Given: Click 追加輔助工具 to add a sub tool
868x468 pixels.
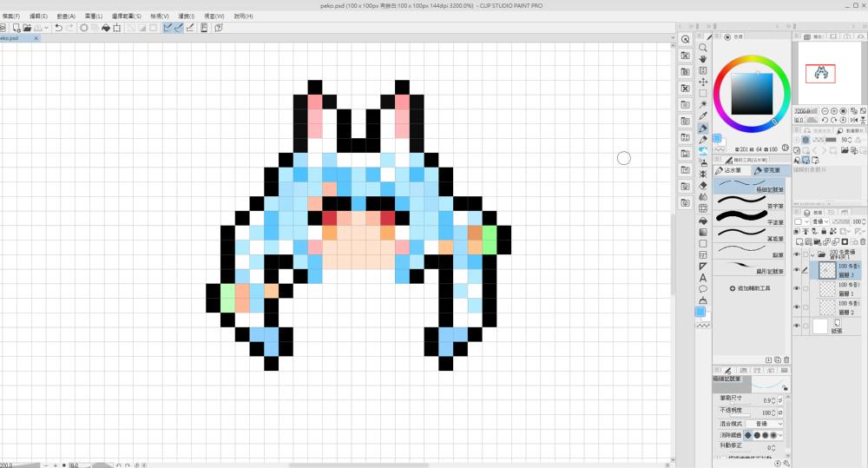Looking at the screenshot, I should click(753, 287).
